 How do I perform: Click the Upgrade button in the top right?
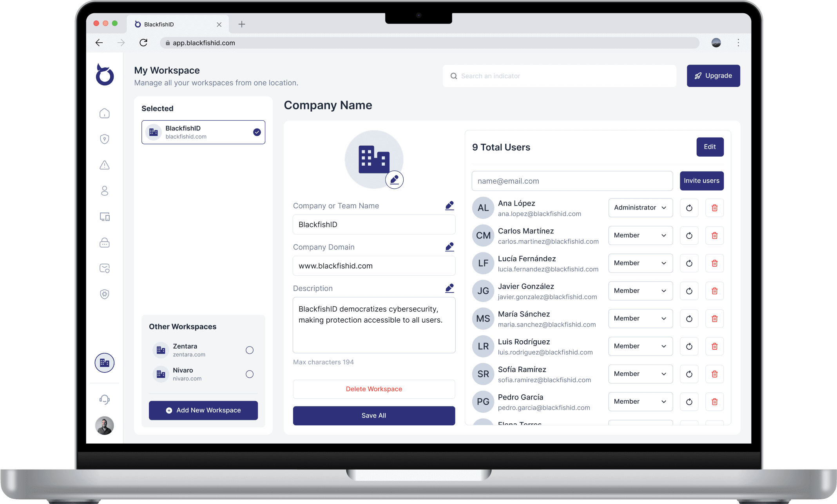tap(713, 76)
